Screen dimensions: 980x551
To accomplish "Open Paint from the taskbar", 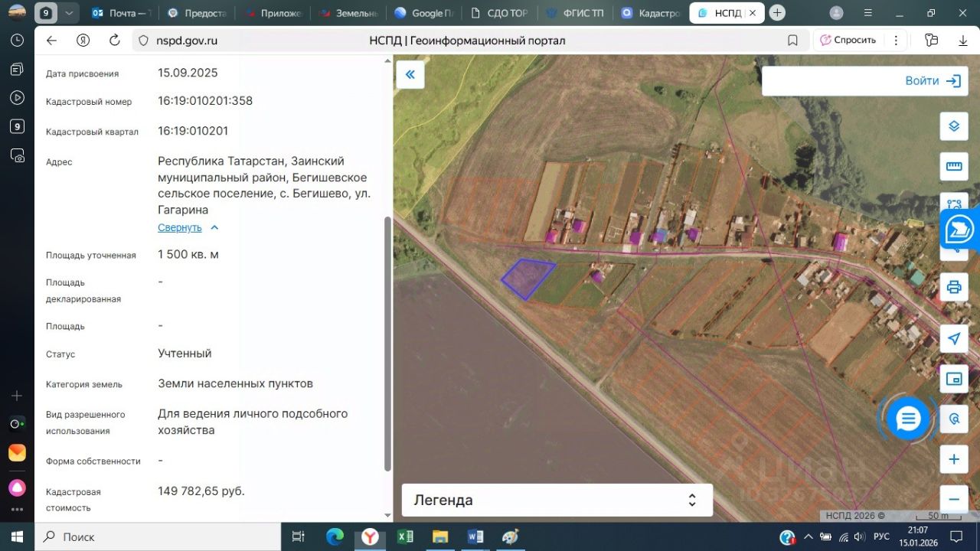I will (x=510, y=536).
